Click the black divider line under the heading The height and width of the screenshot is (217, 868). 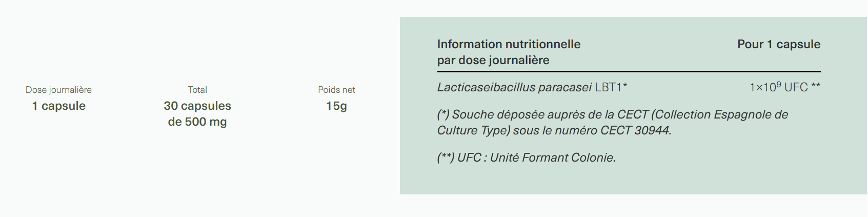tap(629, 71)
